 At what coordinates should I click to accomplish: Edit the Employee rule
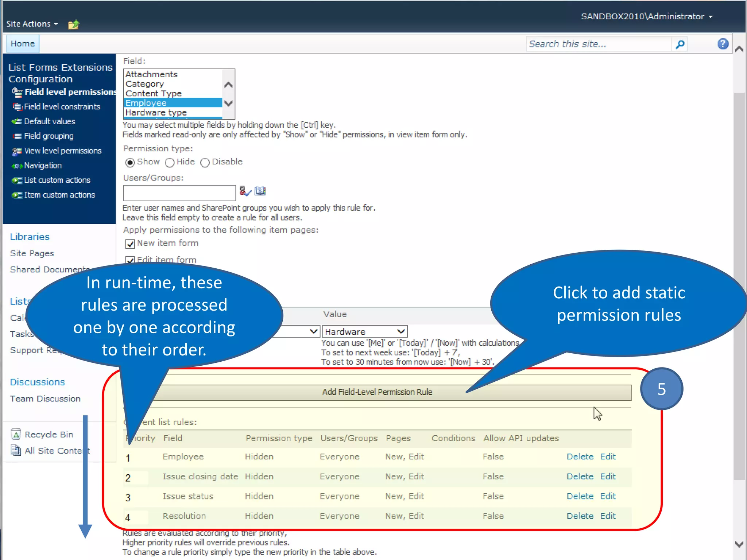pyautogui.click(x=608, y=457)
